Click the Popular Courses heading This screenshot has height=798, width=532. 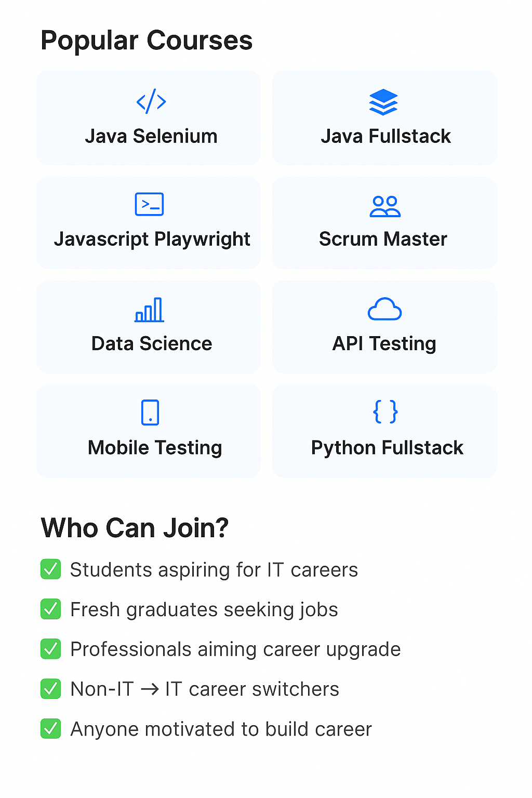(147, 41)
